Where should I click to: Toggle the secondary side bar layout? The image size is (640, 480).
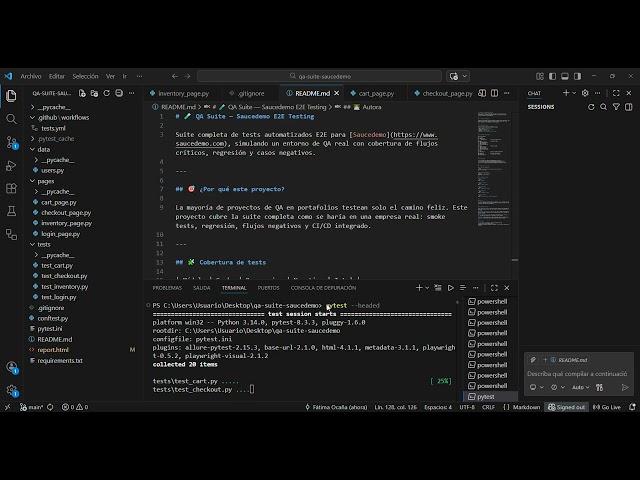(578, 76)
